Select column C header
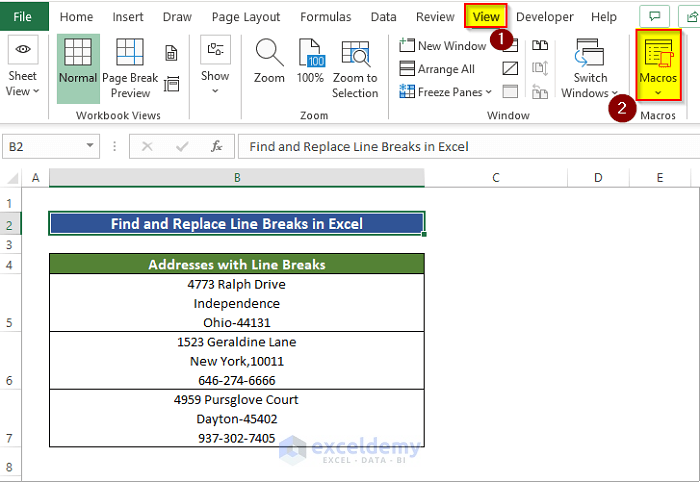 [496, 178]
